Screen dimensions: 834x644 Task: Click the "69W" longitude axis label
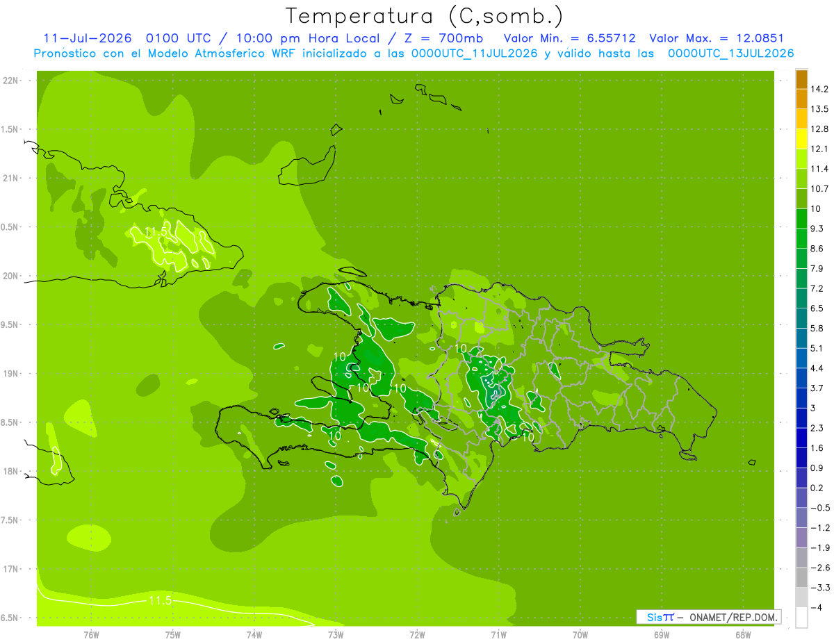tap(662, 635)
